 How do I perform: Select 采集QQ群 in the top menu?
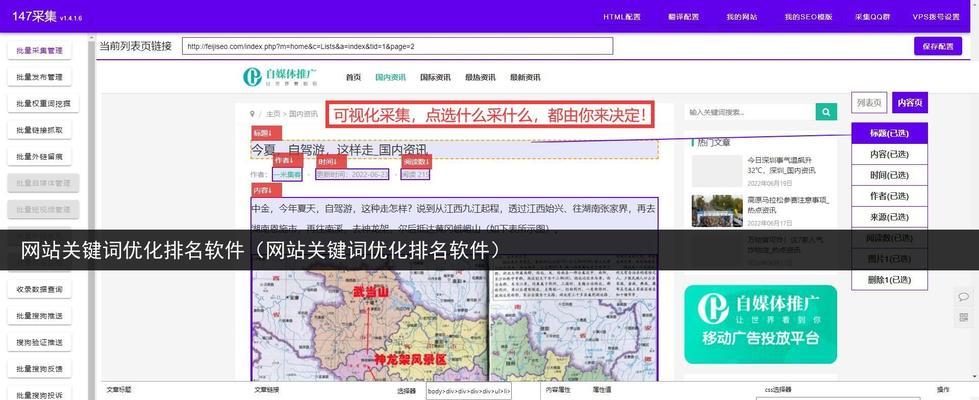click(x=872, y=17)
